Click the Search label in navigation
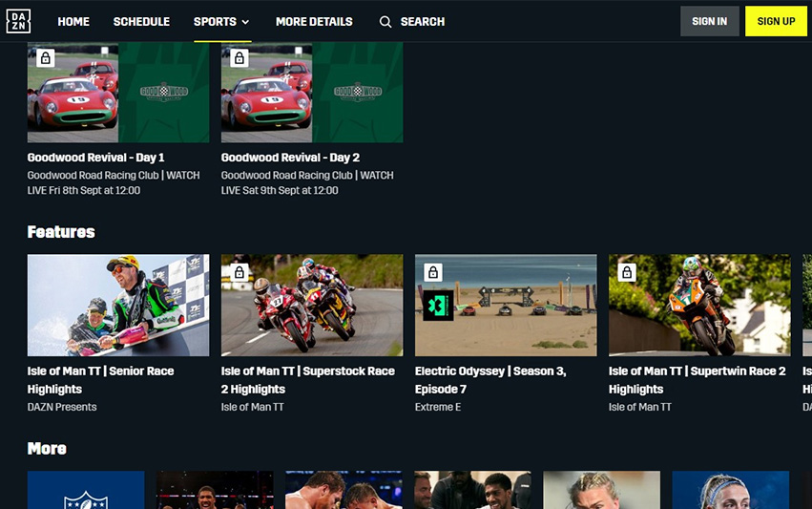Image resolution: width=812 pixels, height=509 pixels. (x=423, y=22)
